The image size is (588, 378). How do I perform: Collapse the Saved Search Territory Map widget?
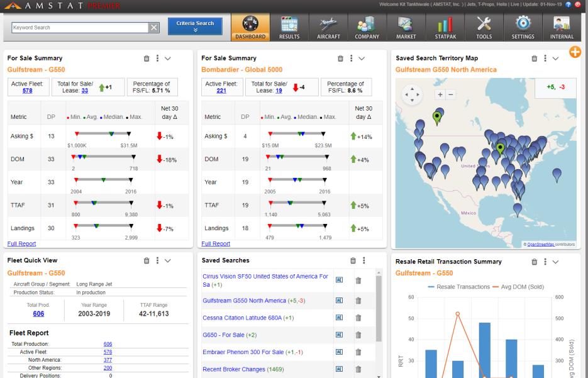555,58
